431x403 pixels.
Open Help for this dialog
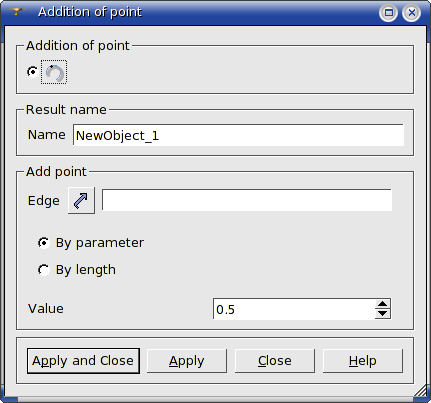tap(363, 361)
